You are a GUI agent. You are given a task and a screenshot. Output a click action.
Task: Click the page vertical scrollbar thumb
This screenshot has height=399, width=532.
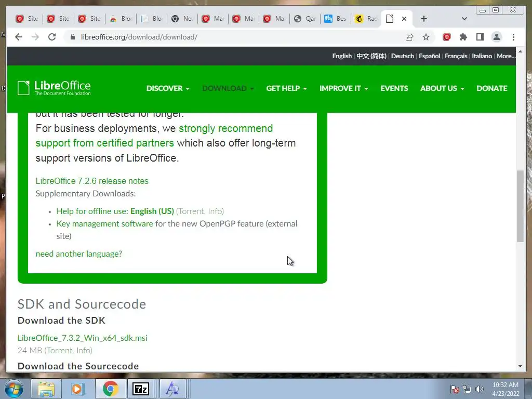[521, 206]
